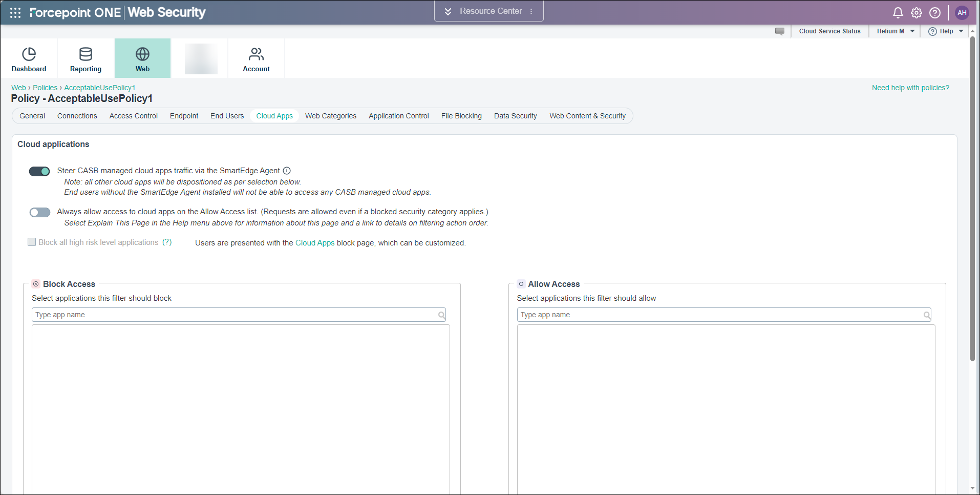
Task: Select the Cloud Apps tab
Action: click(274, 116)
